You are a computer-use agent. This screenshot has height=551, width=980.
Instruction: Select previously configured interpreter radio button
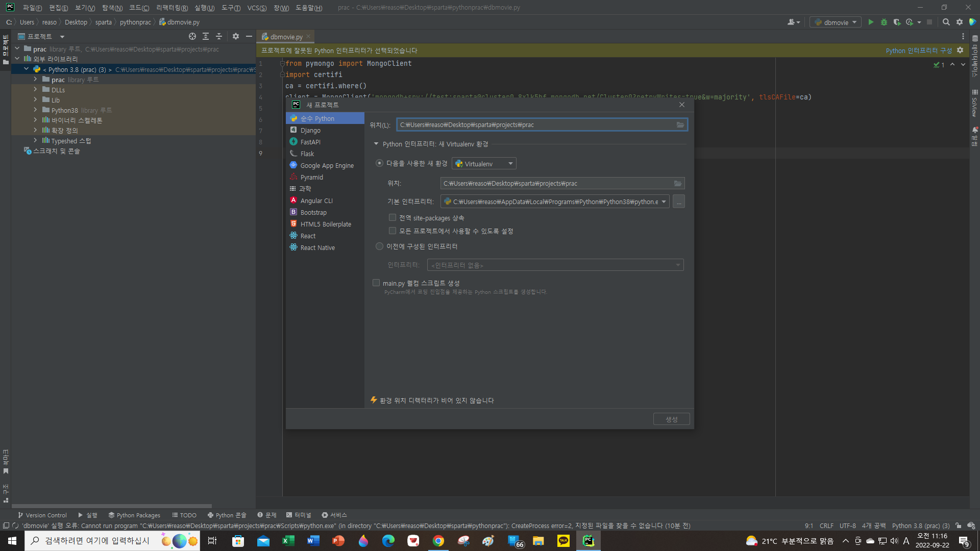(379, 246)
